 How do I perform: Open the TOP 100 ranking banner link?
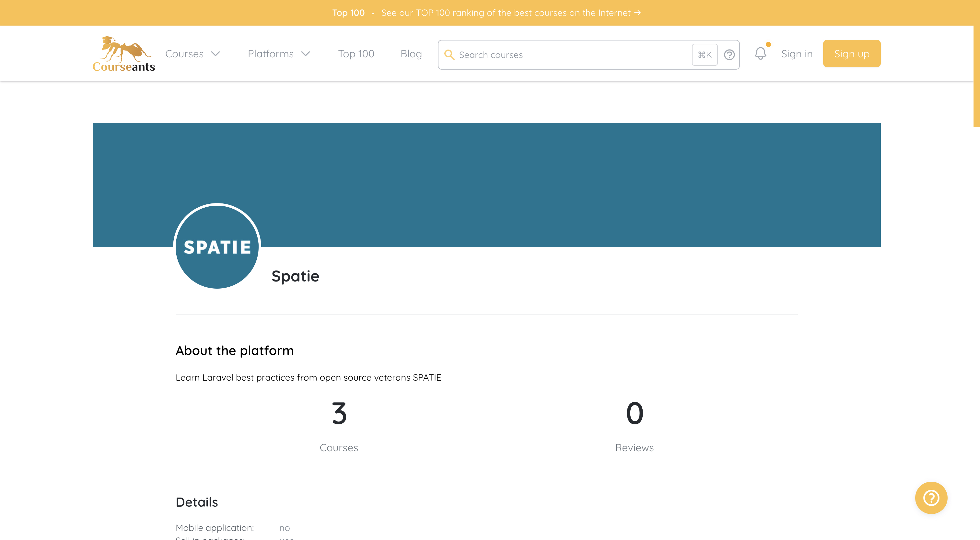pos(511,13)
